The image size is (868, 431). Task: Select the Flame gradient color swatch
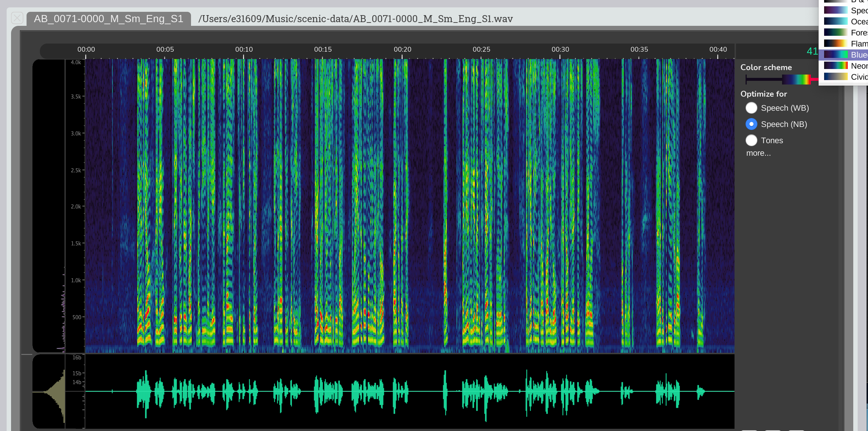pos(835,44)
